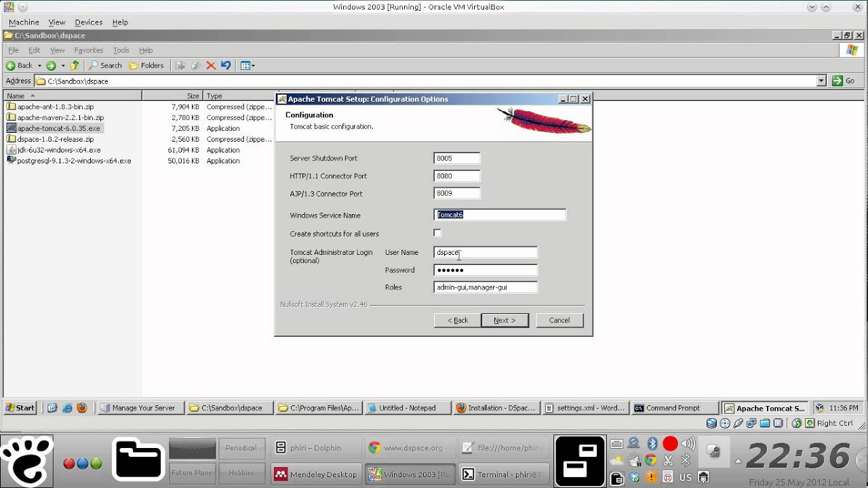
Task: Expand the hidden host tray icons arrow
Action: click(x=738, y=461)
